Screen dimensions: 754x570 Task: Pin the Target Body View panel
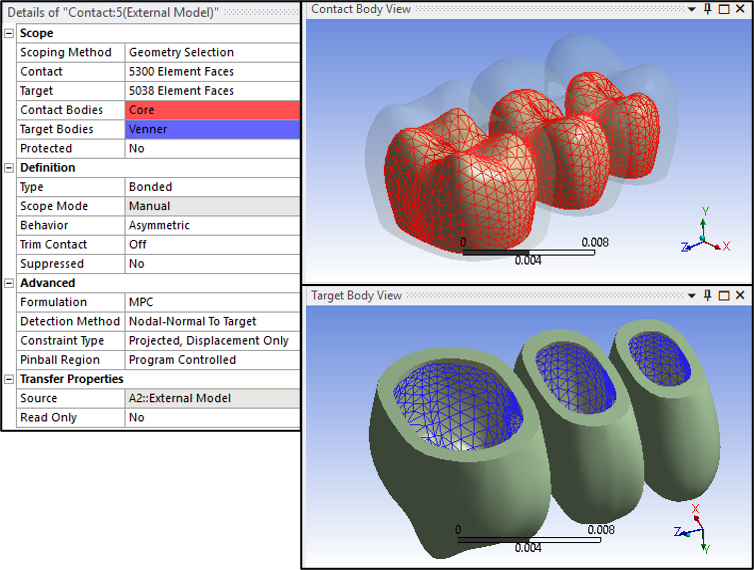(x=708, y=295)
